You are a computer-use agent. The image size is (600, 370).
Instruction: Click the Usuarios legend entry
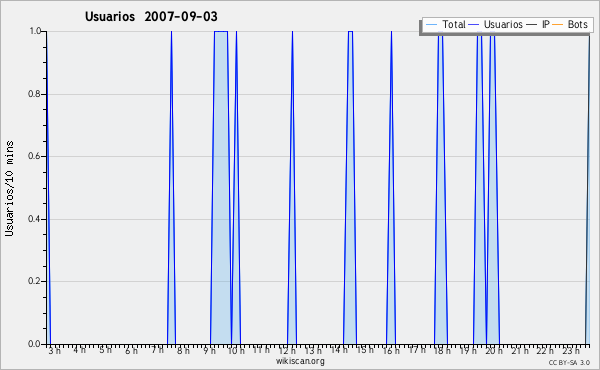496,24
